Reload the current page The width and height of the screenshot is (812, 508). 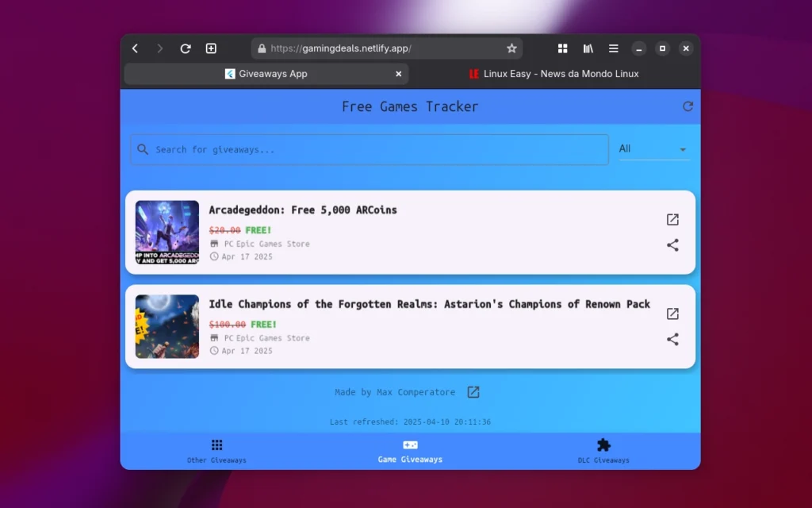point(185,48)
